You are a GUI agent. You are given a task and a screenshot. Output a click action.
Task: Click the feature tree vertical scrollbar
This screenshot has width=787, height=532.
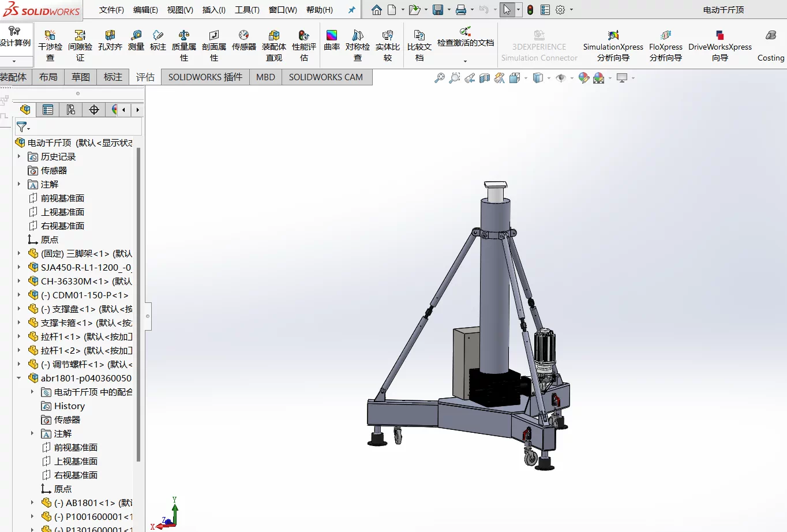coord(138,305)
